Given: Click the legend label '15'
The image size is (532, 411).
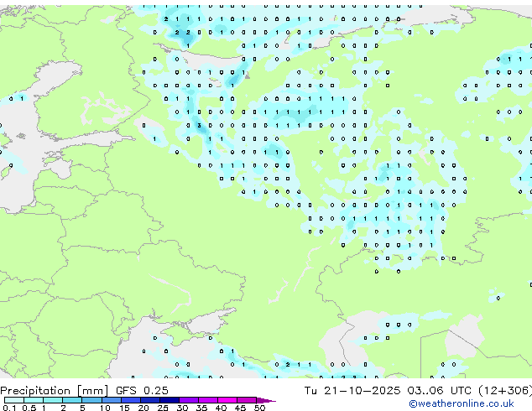Looking at the screenshot, I should 124,408.
